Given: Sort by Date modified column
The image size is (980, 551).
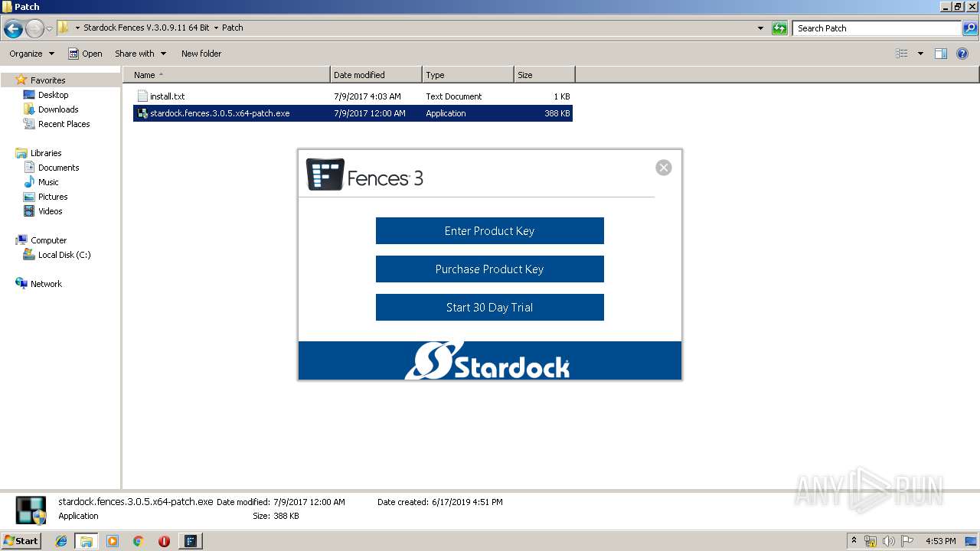Looking at the screenshot, I should point(376,75).
